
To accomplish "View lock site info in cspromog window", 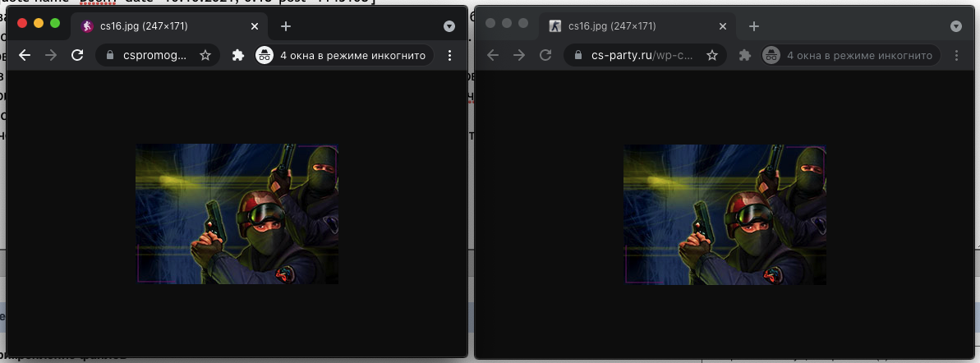I will 111,56.
